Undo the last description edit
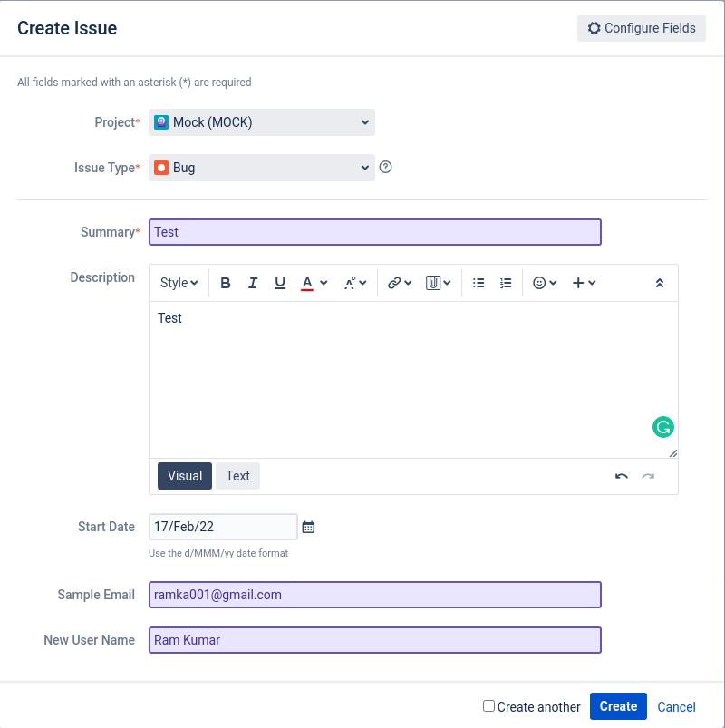Image resolution: width=725 pixels, height=728 pixels. coord(621,476)
